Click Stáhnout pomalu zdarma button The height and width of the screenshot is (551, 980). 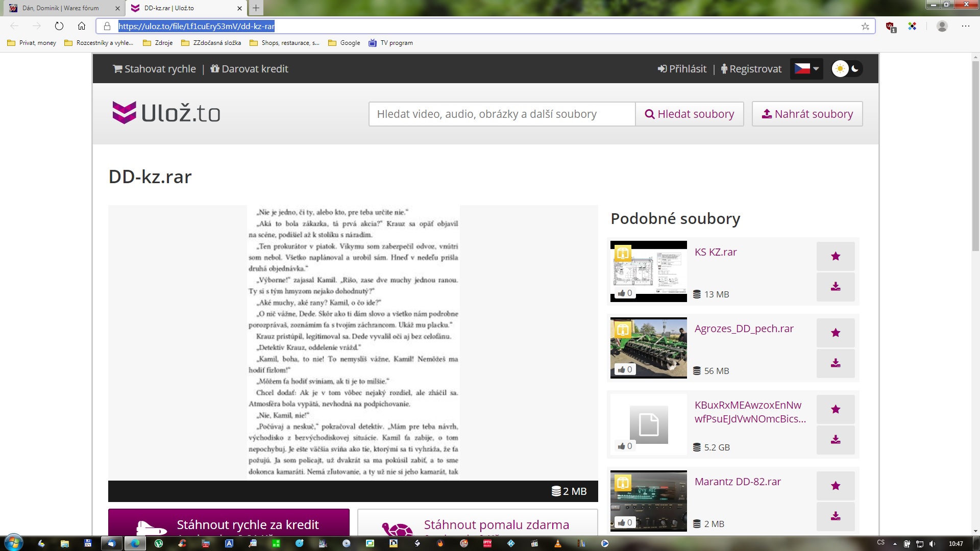click(477, 524)
